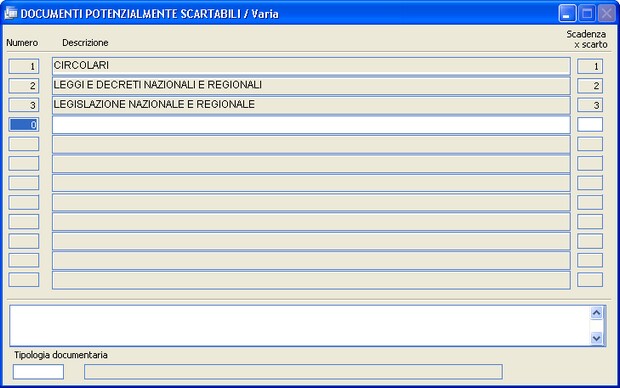
Task: Close the Documenti potenzialmente scartabili window
Action: coord(607,13)
